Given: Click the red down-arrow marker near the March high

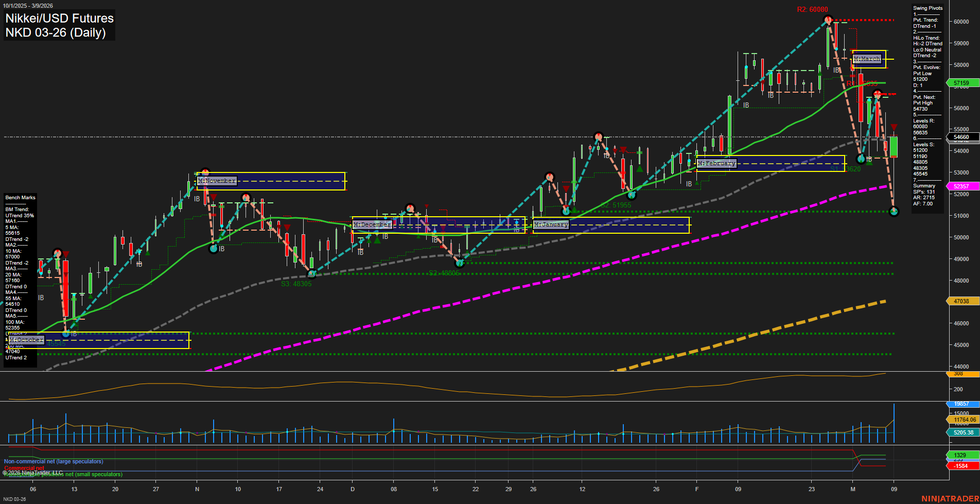Looking at the screenshot, I should pos(893,126).
